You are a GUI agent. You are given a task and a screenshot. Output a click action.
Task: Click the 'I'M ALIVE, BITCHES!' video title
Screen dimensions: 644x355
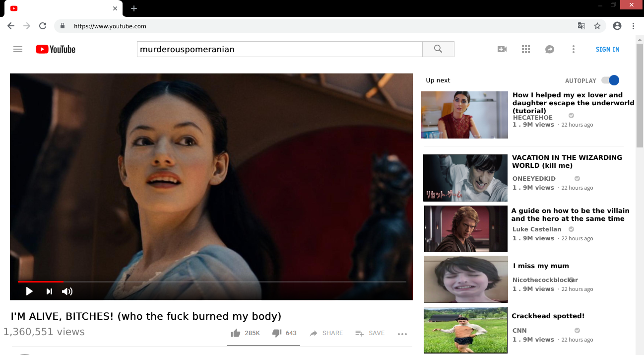[146, 316]
